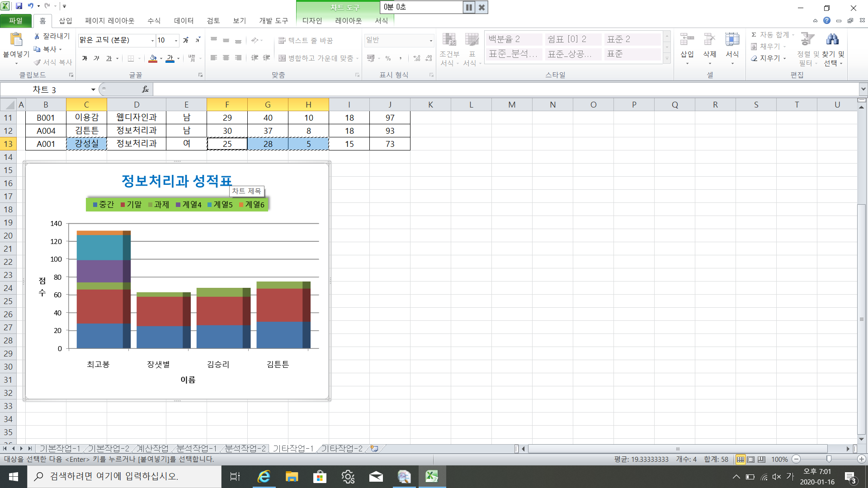Screen dimensions: 868x488
Task: Expand the font size dropdown
Action: (x=176, y=40)
